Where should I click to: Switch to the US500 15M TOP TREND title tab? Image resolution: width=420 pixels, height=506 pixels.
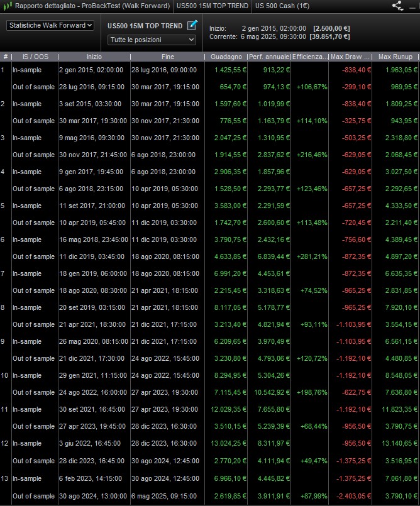(x=212, y=6)
